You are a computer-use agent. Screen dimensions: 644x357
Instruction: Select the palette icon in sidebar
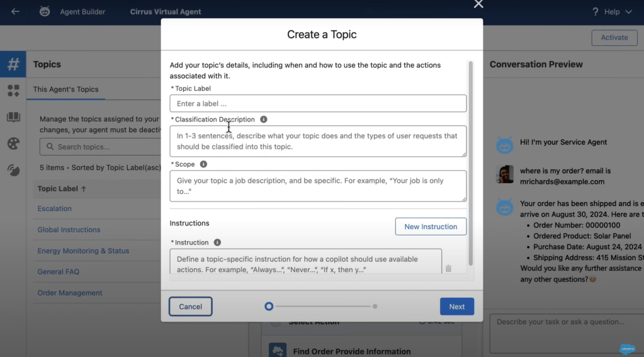pos(13,144)
